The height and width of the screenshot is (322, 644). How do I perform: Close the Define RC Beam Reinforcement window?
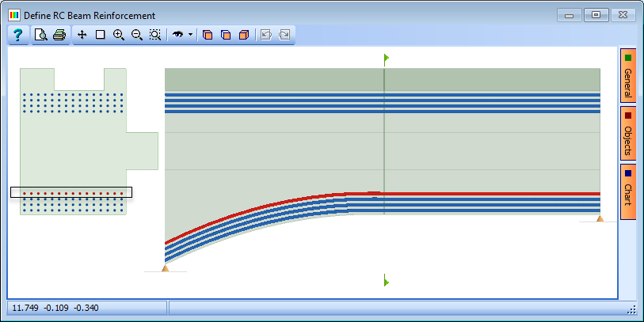click(623, 15)
